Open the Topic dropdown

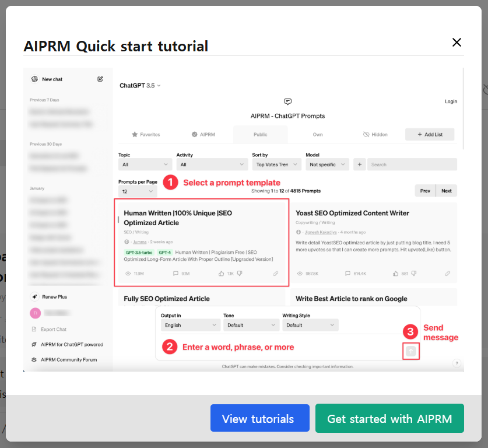point(145,164)
